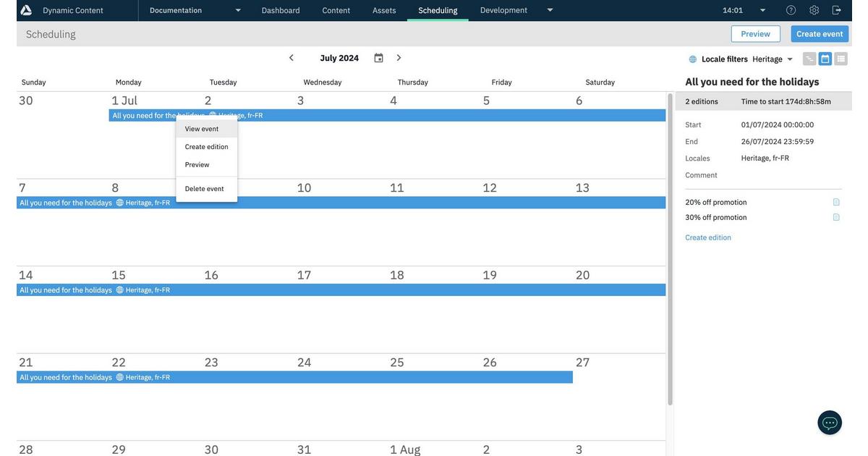Screen dimensions: 868x456
Task: Select Delete event in context menu
Action: tap(207, 189)
